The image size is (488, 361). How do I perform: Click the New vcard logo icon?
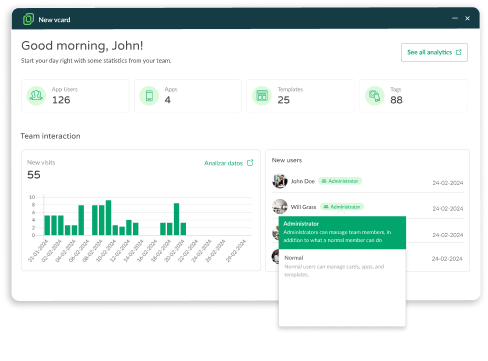pyautogui.click(x=28, y=19)
